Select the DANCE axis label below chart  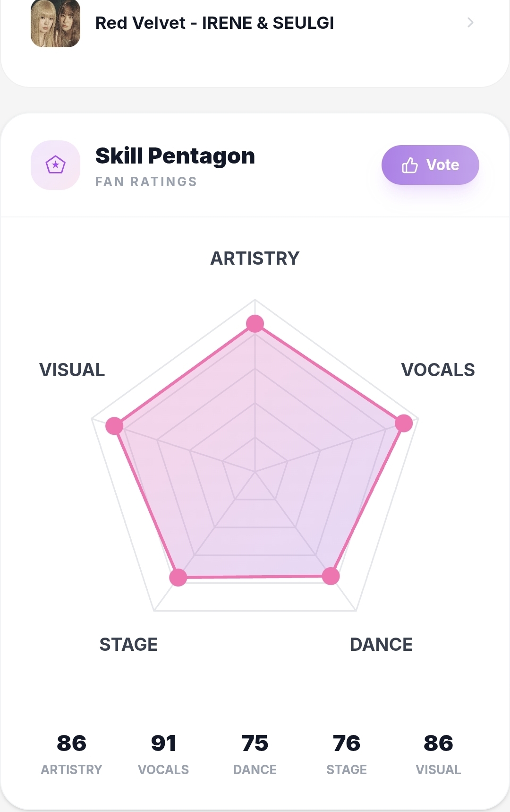click(381, 645)
